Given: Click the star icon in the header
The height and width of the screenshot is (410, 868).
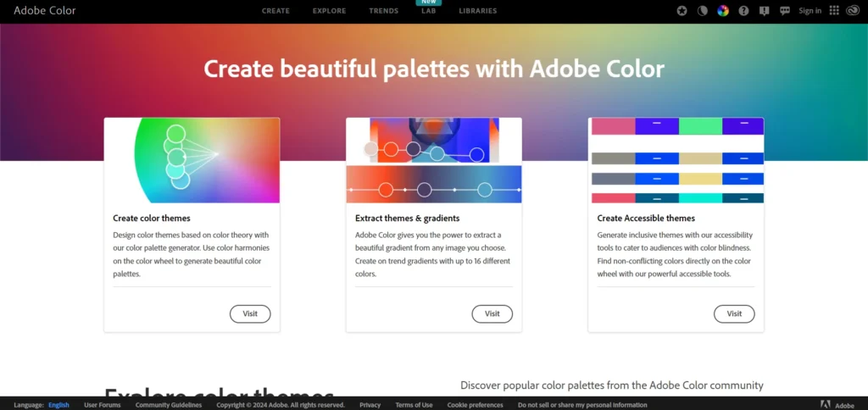Looking at the screenshot, I should (x=682, y=10).
